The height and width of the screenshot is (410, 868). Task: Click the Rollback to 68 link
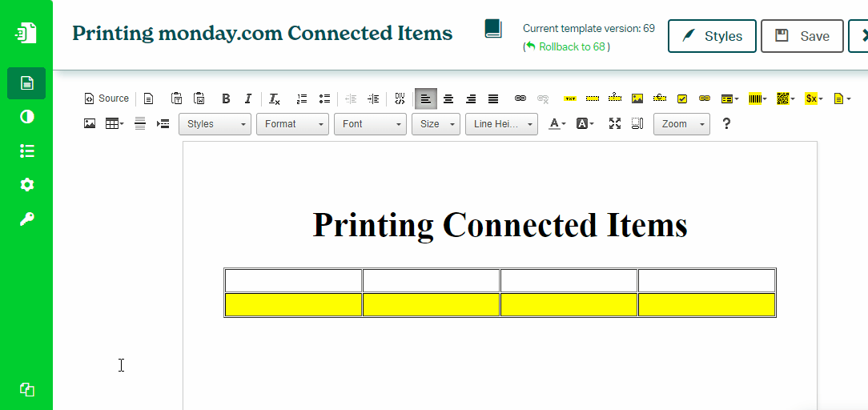(x=572, y=47)
